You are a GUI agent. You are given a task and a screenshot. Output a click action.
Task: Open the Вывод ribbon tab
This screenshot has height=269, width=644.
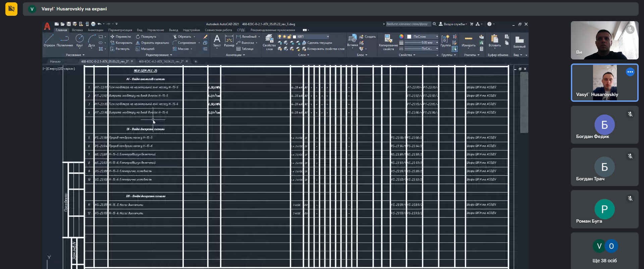tap(173, 30)
